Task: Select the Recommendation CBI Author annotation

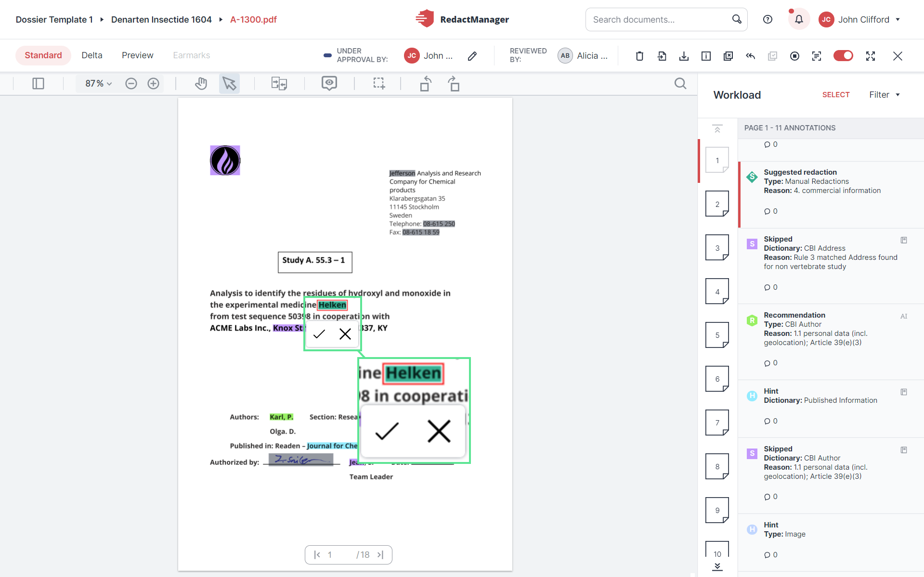Action: (x=832, y=342)
